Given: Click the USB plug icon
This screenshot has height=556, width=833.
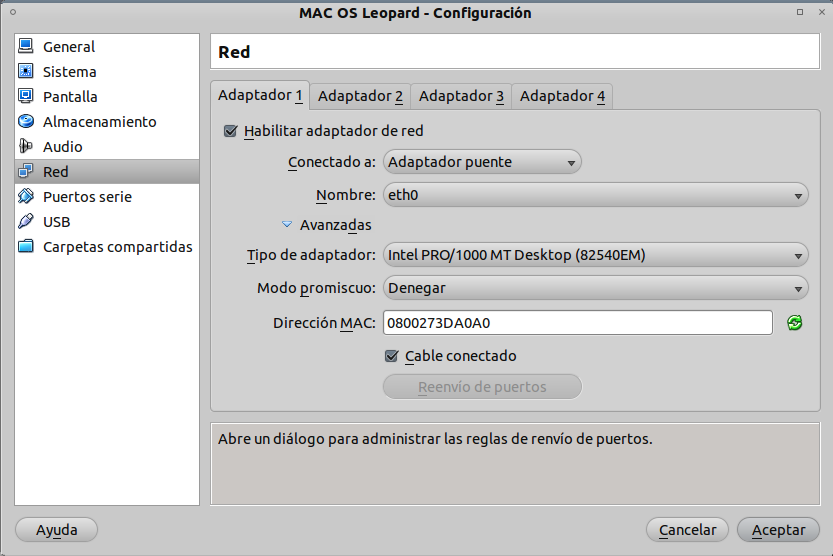Looking at the screenshot, I should tap(26, 221).
